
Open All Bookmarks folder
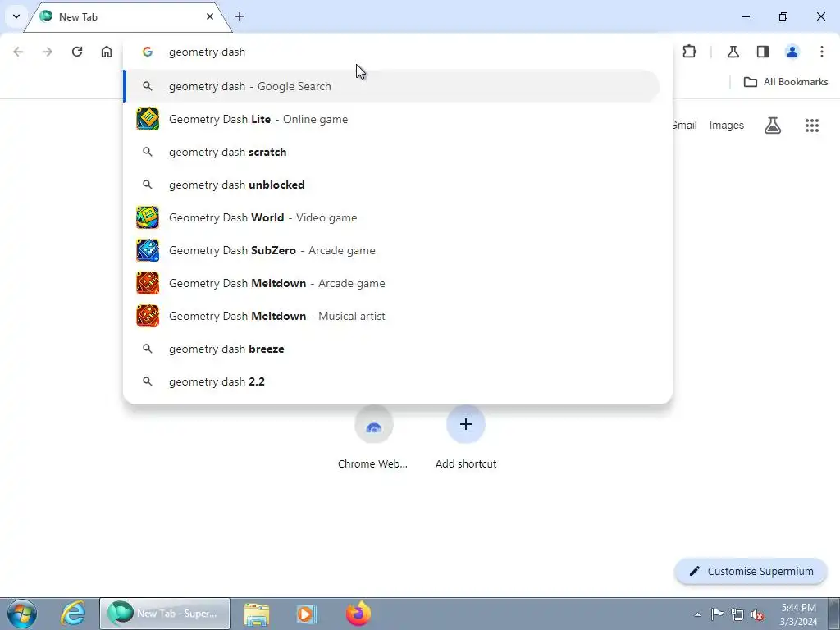coord(786,82)
